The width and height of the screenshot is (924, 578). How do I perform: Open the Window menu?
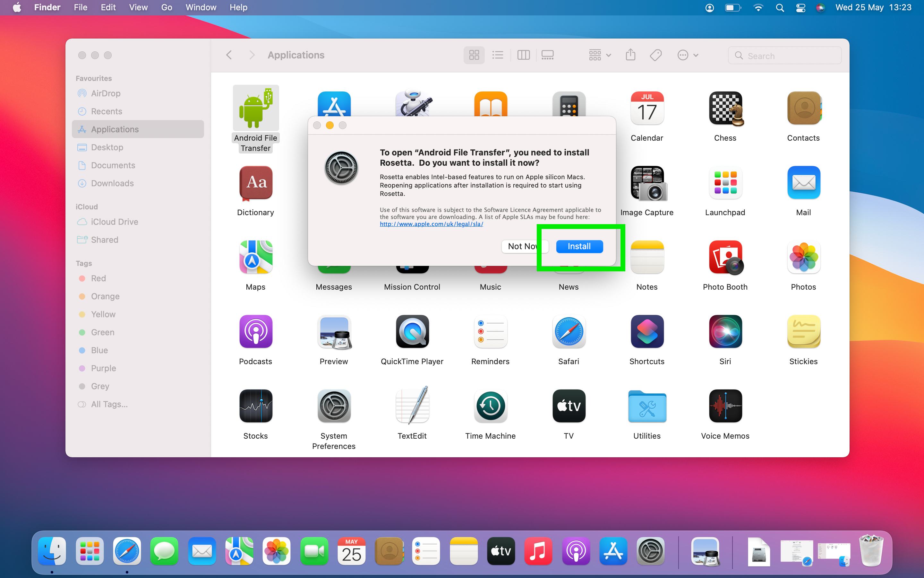[201, 7]
